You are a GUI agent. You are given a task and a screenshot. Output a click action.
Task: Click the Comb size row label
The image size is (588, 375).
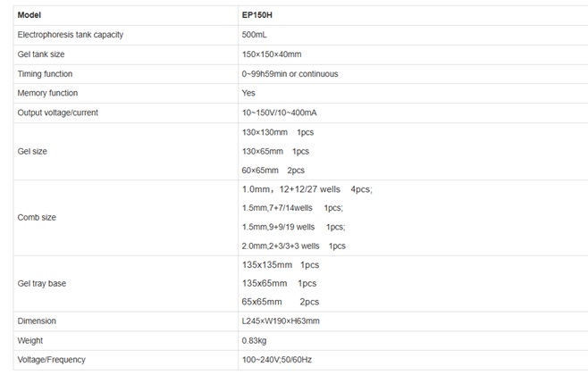pos(37,218)
